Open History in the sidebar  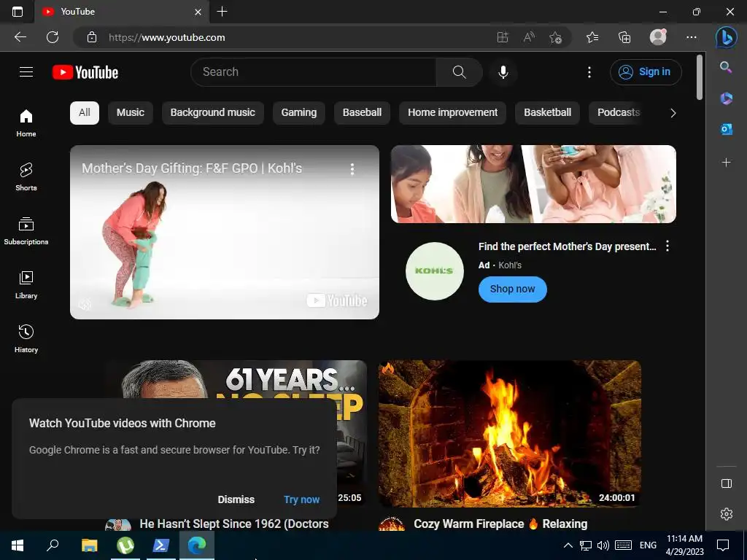click(x=26, y=338)
